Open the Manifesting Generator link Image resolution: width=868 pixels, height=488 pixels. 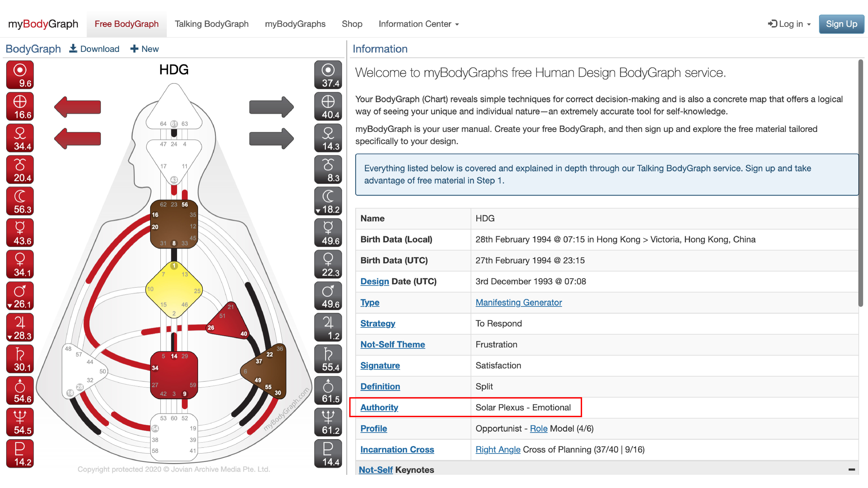pyautogui.click(x=518, y=302)
